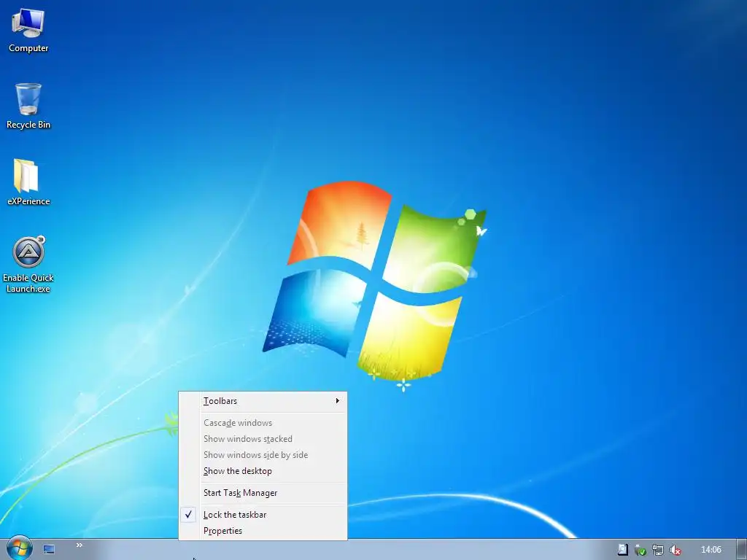This screenshot has height=560, width=747.
Task: Click the Quick Launch show desktop icon
Action: [49, 550]
